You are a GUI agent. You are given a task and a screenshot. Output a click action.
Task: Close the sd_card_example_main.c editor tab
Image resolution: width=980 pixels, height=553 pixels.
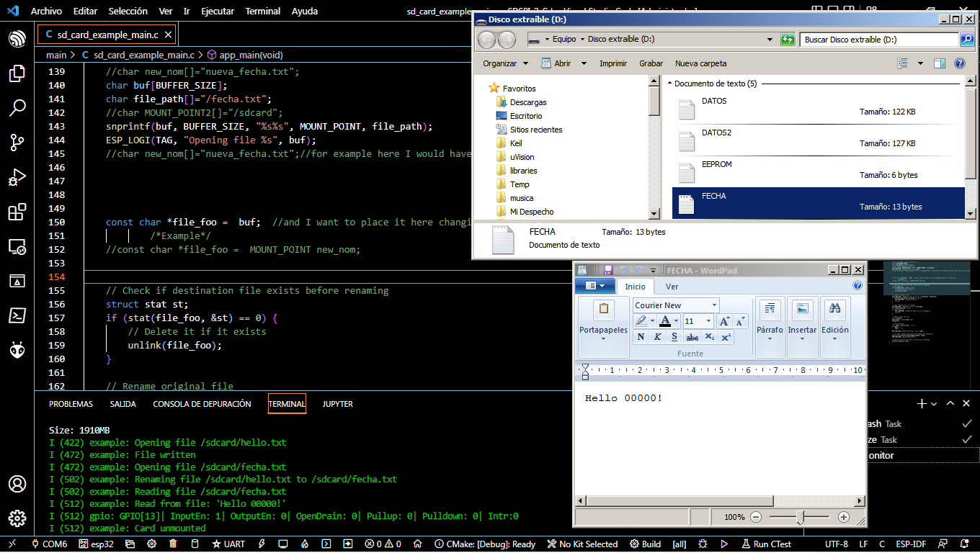click(x=168, y=35)
